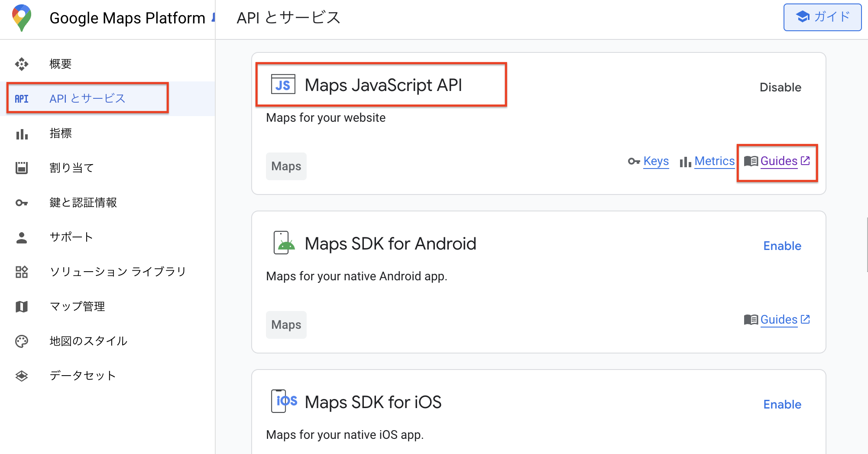Open Guides link for Maps SDK for Android
The height and width of the screenshot is (454, 868).
(779, 320)
